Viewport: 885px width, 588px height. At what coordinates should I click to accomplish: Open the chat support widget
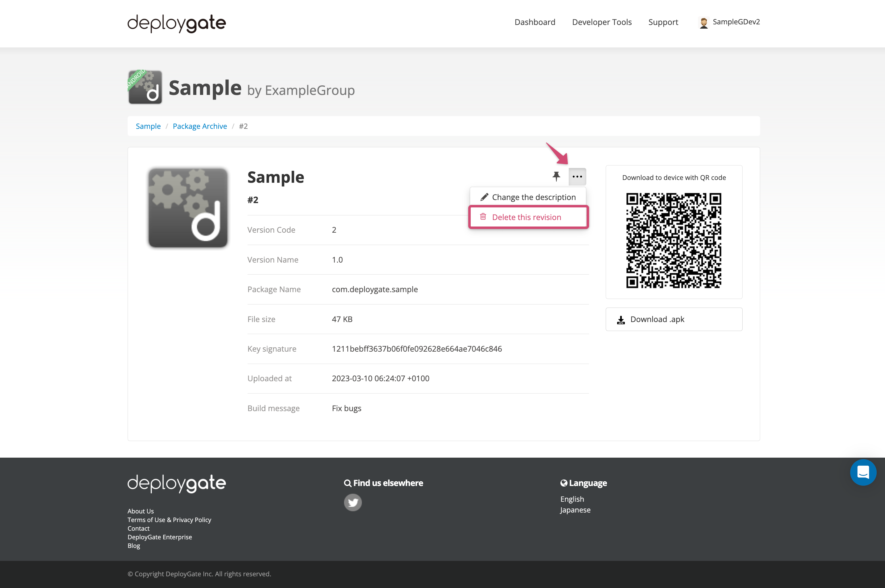point(863,472)
